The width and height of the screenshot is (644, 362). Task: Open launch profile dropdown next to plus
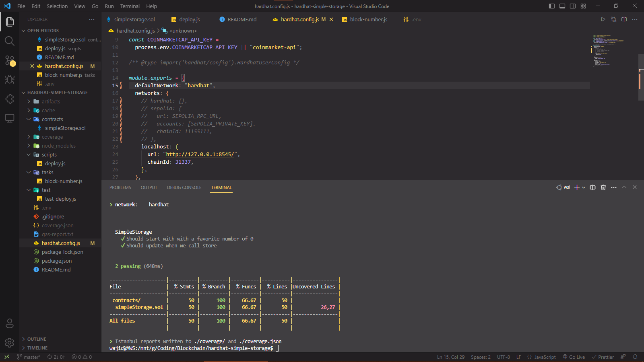click(584, 187)
